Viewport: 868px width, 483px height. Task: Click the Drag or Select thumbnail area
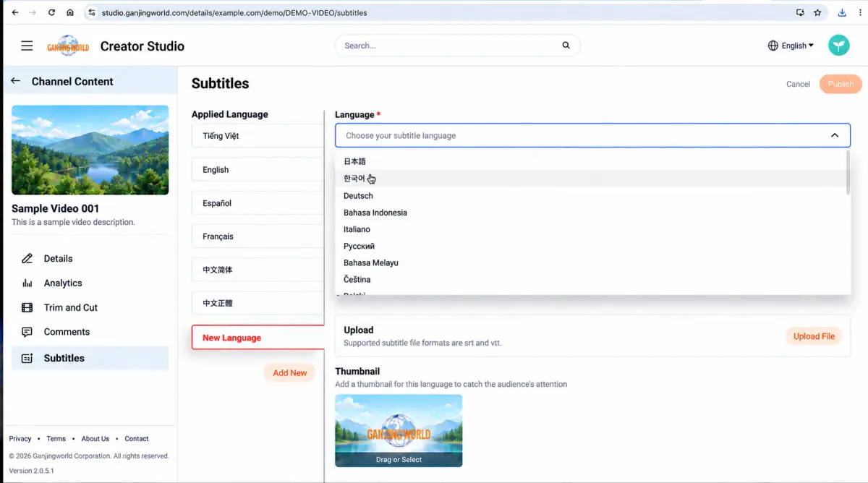pos(399,430)
